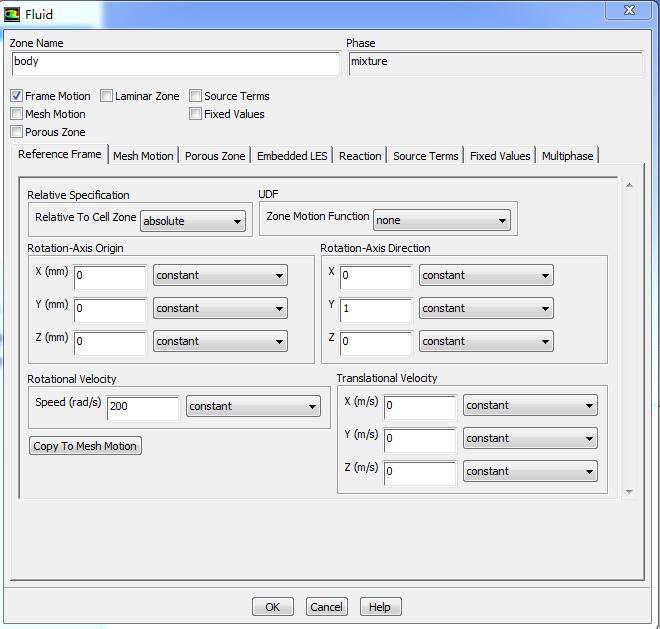660x629 pixels.
Task: Click Rotation-Axis Direction Y field with 1
Action: point(376,310)
